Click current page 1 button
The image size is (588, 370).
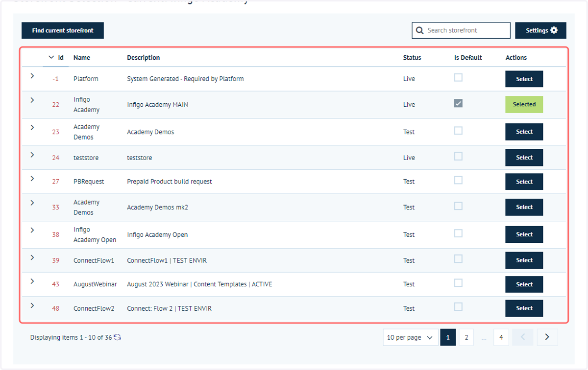[x=448, y=337]
